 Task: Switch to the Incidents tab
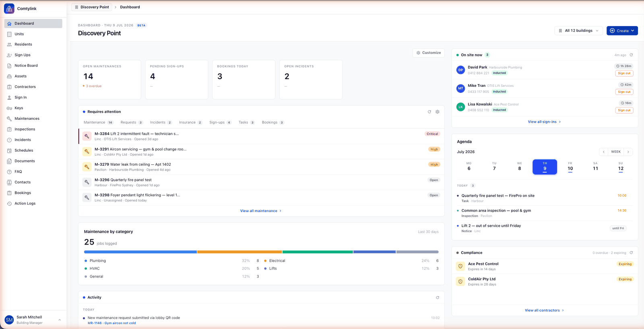[x=161, y=122]
